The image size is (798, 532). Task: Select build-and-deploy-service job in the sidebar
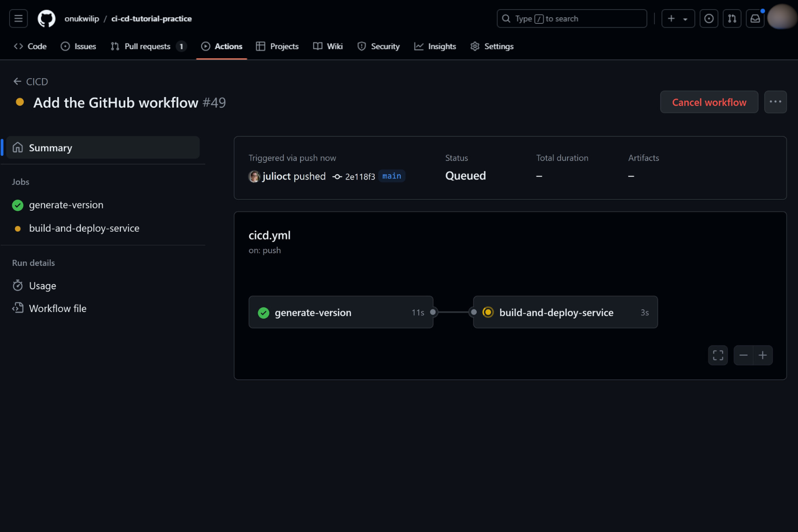(x=84, y=228)
